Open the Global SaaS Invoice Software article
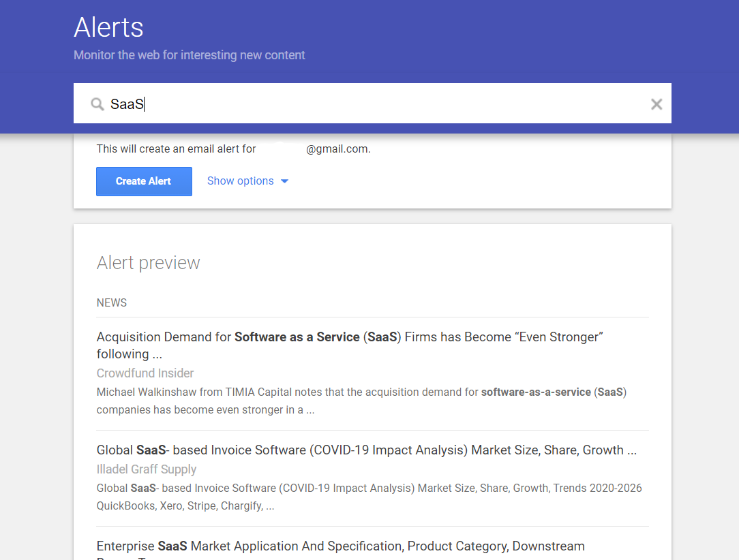 [x=366, y=450]
